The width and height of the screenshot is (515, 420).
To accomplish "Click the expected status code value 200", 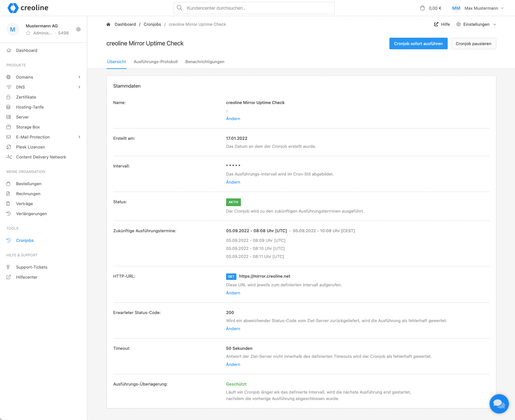I will [x=230, y=313].
